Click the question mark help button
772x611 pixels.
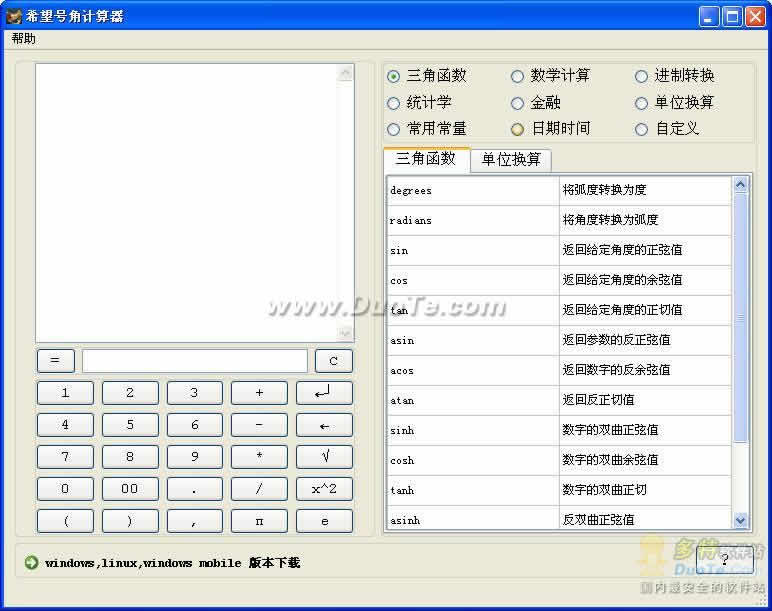pyautogui.click(x=724, y=560)
